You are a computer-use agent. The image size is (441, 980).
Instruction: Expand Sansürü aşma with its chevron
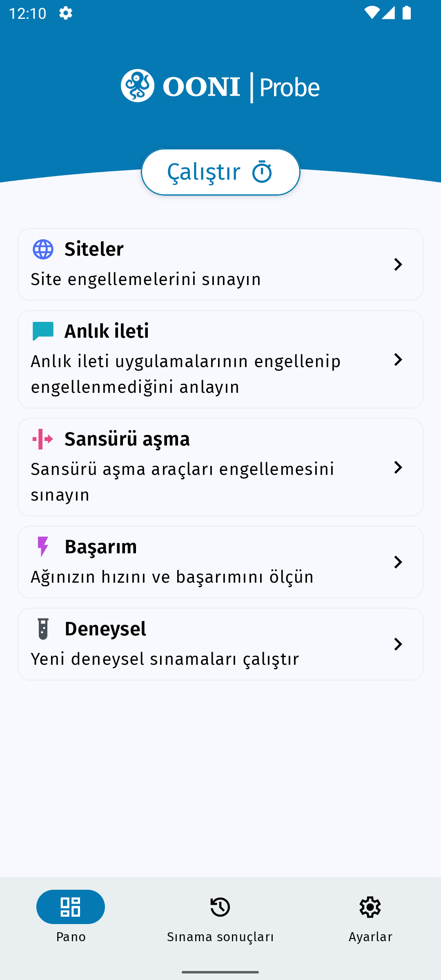[398, 468]
